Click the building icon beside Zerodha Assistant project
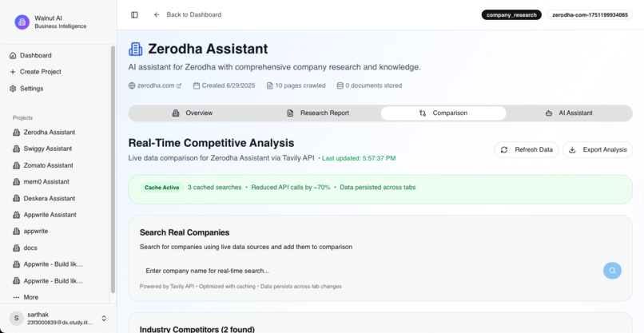The height and width of the screenshot is (333, 644). pyautogui.click(x=17, y=133)
